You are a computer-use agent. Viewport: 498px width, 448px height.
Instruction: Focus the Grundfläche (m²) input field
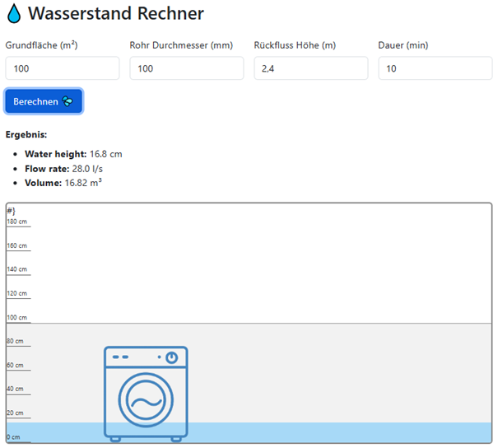pyautogui.click(x=63, y=68)
